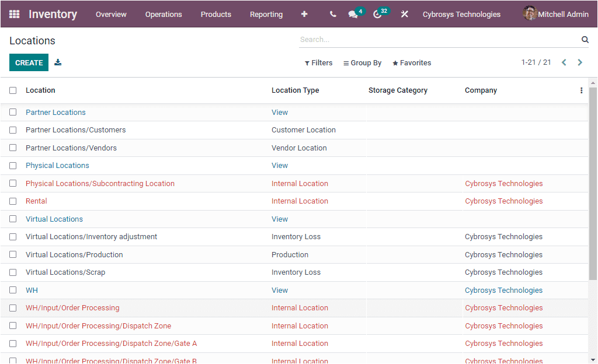
Task: Open the column options three-dot icon
Action: [581, 90]
